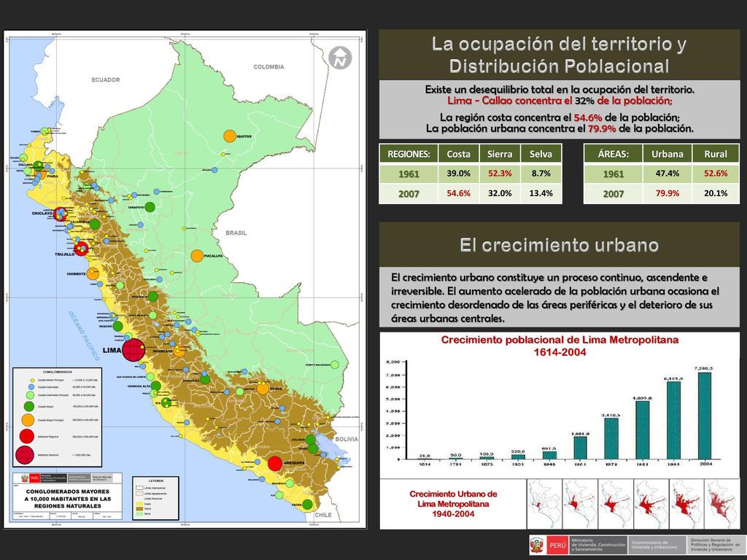
Task: Select the light green Puerto Maldonado marker
Action: pyautogui.click(x=335, y=365)
